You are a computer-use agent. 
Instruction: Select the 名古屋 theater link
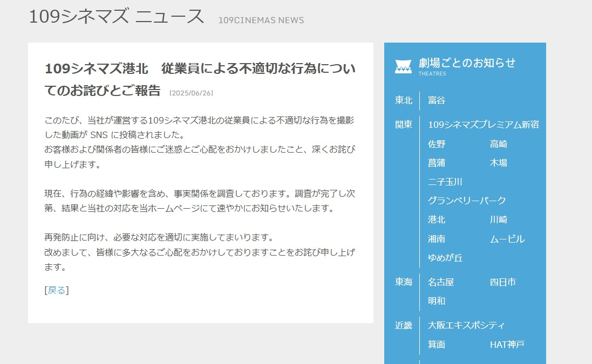pyautogui.click(x=441, y=282)
